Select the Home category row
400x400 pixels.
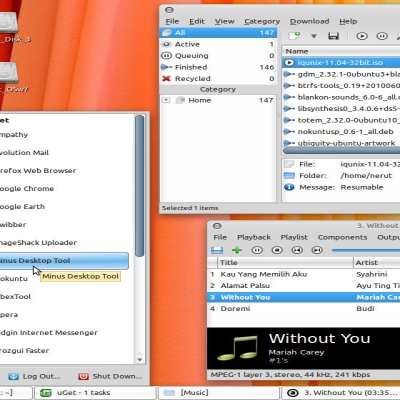point(218,100)
